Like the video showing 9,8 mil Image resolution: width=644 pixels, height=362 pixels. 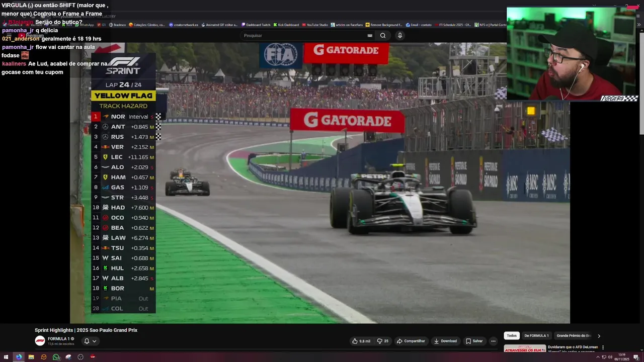click(361, 341)
